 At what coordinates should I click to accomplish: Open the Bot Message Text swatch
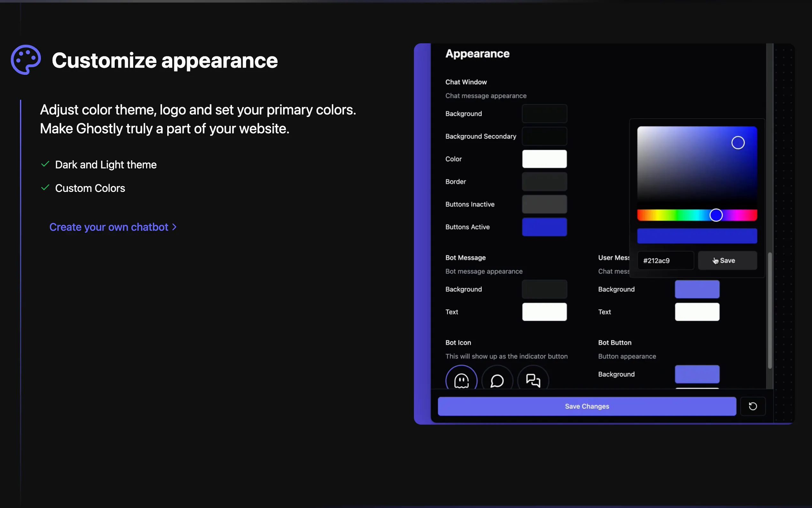point(544,312)
